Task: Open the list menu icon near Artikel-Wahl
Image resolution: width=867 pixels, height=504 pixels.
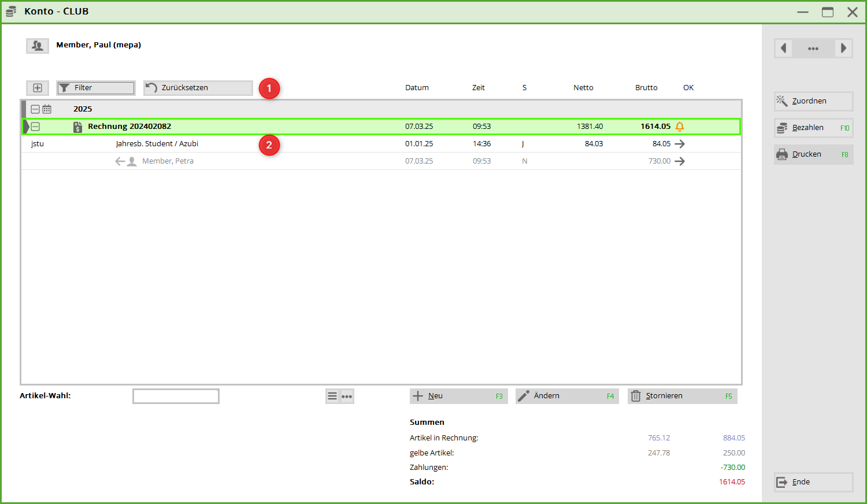Action: pos(332,396)
